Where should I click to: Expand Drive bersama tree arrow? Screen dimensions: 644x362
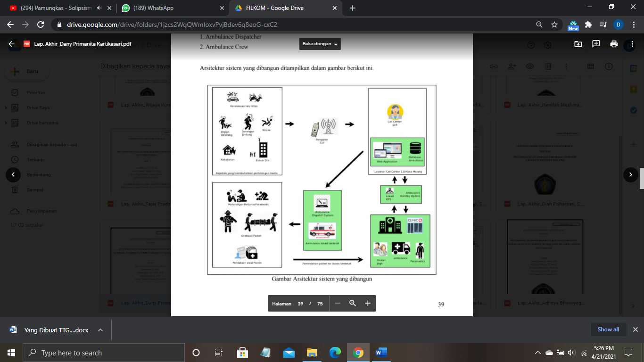(x=6, y=123)
